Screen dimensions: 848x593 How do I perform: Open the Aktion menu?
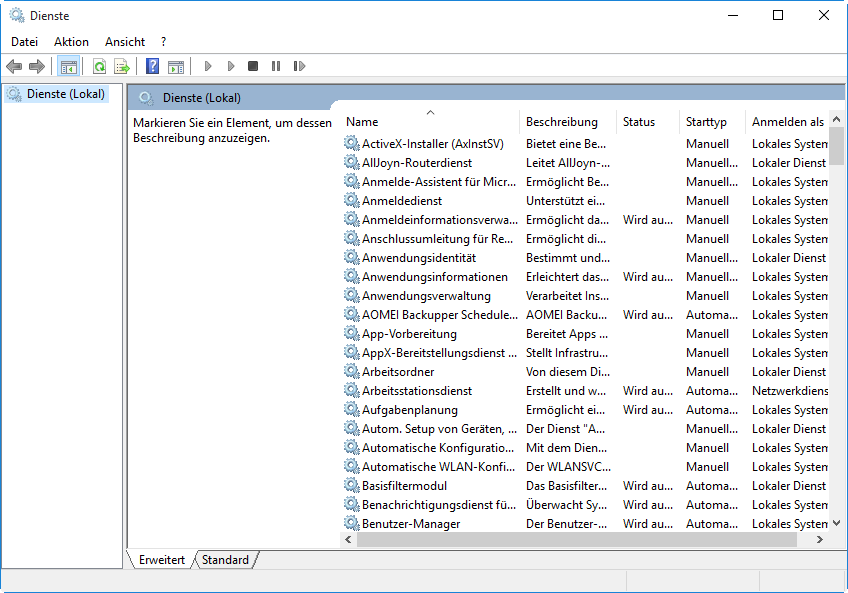coord(71,42)
